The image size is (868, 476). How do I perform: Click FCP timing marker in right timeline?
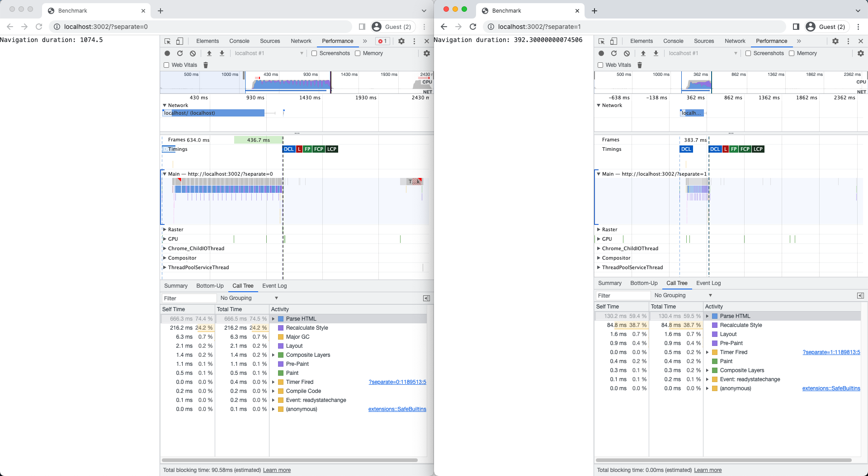tap(745, 149)
